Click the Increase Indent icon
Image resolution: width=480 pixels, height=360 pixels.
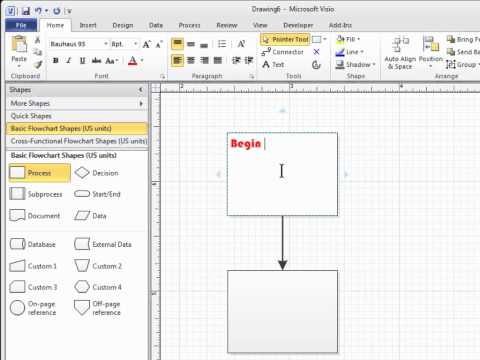coord(249,60)
